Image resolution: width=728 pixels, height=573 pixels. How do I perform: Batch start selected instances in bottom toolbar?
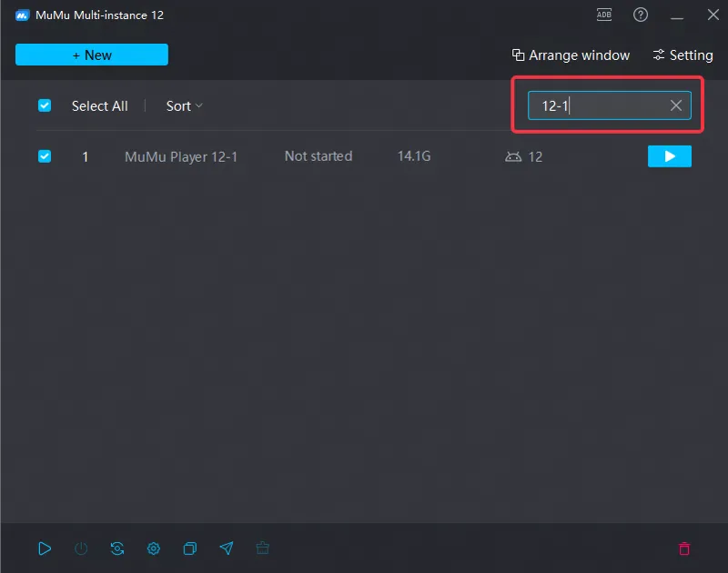[x=45, y=548]
